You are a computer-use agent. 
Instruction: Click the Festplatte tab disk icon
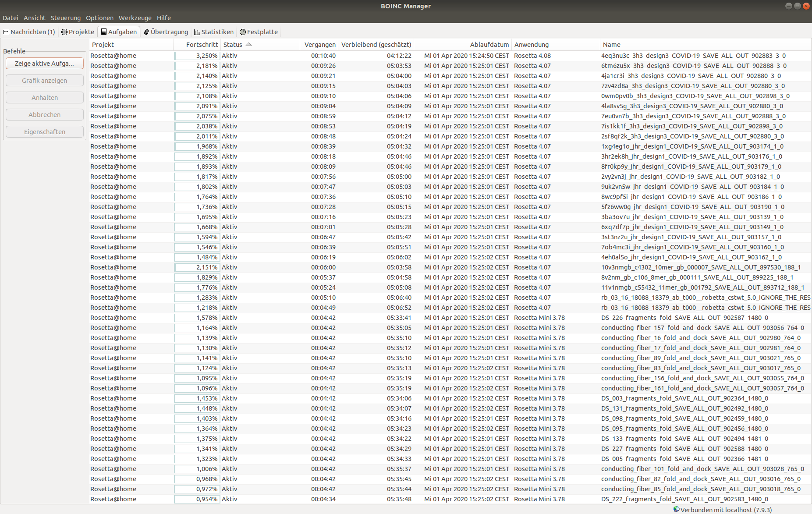point(243,32)
